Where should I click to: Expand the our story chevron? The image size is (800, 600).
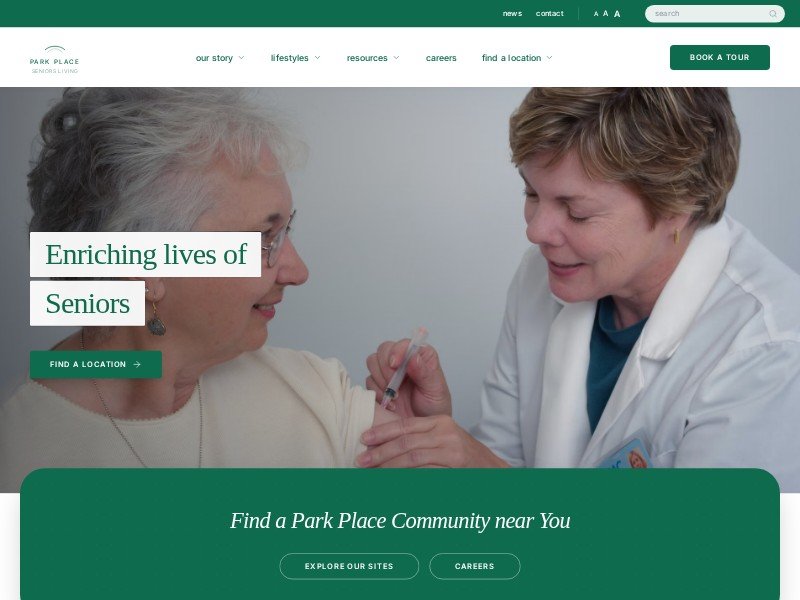click(x=241, y=58)
